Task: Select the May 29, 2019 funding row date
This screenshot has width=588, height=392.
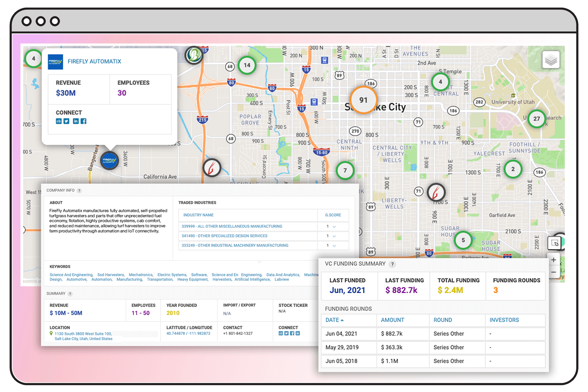Action: point(342,347)
